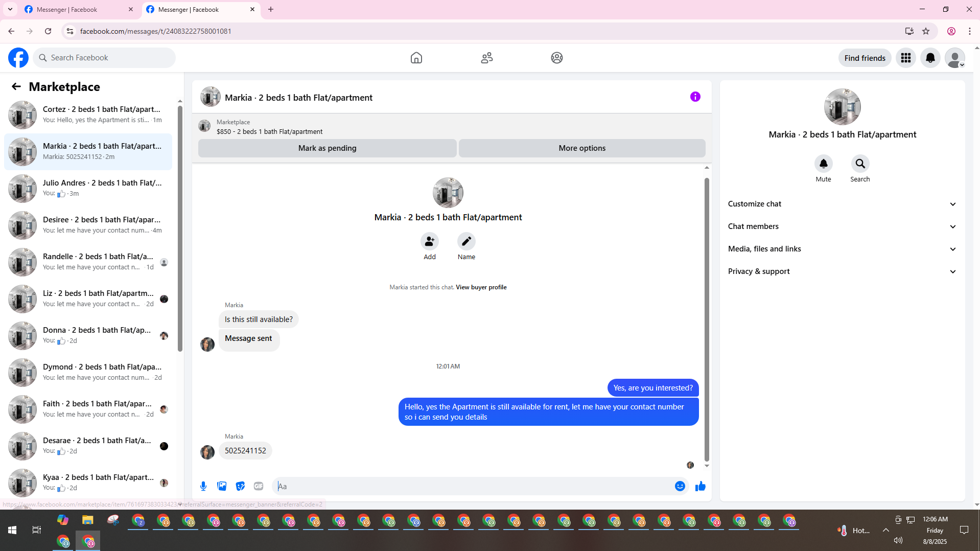Image resolution: width=980 pixels, height=551 pixels.
Task: Add people to the Markia chat
Action: coord(430,241)
